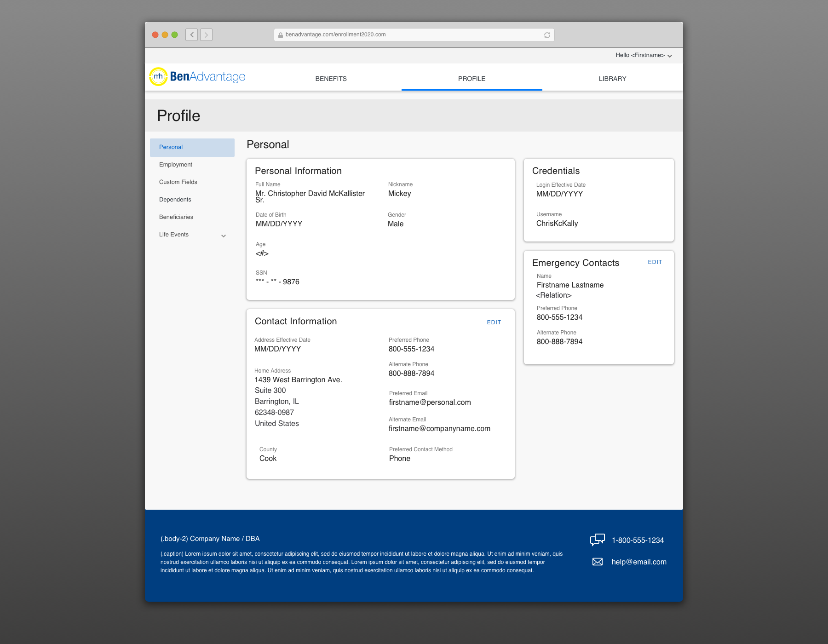Click the Personal Information card heading

pos(298,171)
